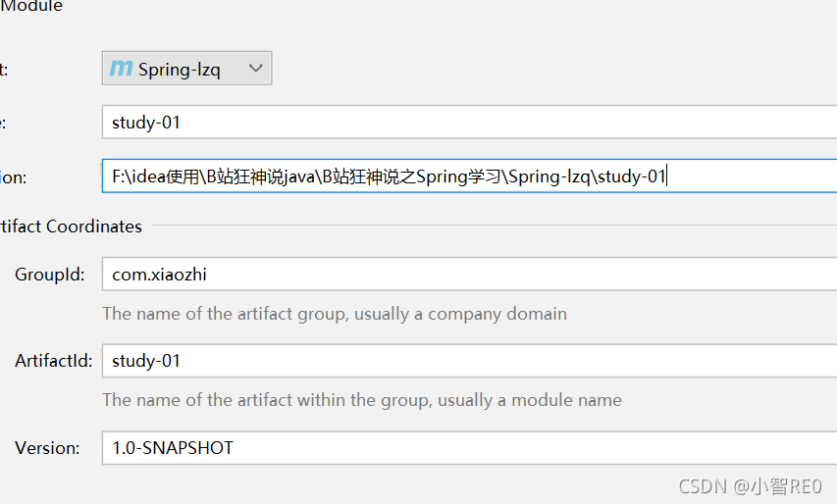Click the Name field containing study-01
837x504 pixels.
tap(469, 123)
